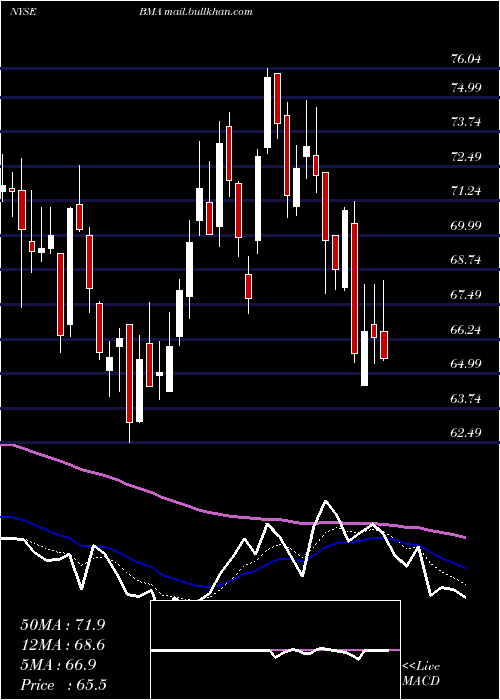
Task: Click the highest white candle near 76.04
Action: [267, 112]
